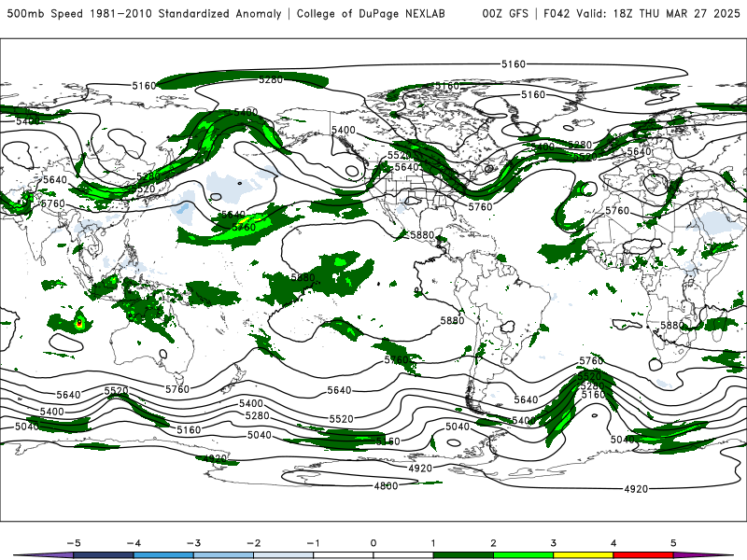Viewport: 747px width, 560px height.
Task: Click the 'F042 Valid: 18Z THU MAR 27 2025' text
Action: (641, 13)
